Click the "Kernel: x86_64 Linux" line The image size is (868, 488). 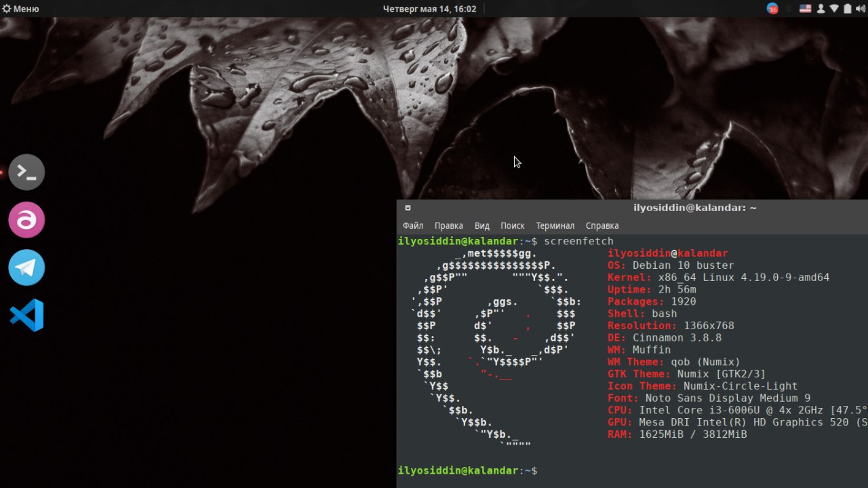(x=718, y=278)
